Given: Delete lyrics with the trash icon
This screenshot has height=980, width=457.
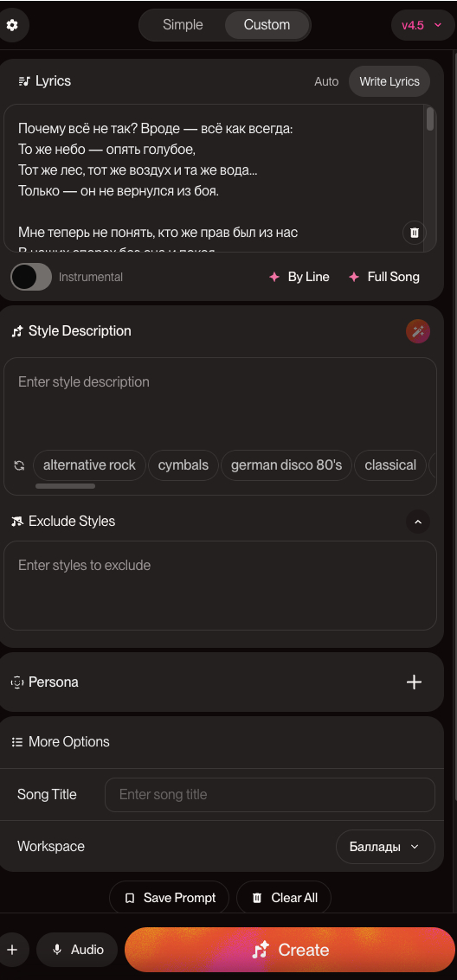Looking at the screenshot, I should pyautogui.click(x=414, y=233).
